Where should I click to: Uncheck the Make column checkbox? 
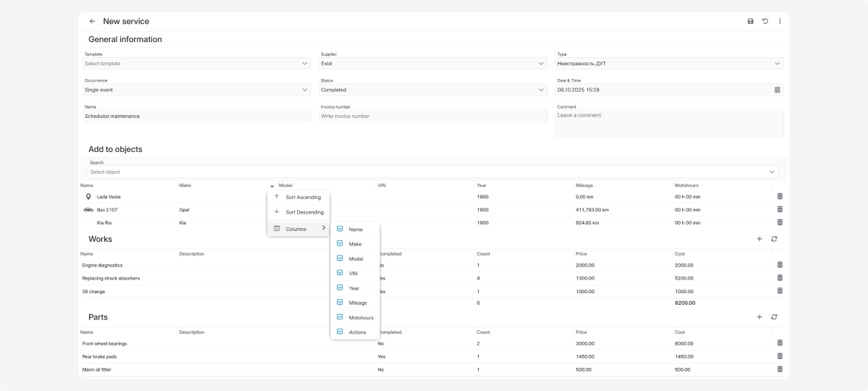coord(340,244)
